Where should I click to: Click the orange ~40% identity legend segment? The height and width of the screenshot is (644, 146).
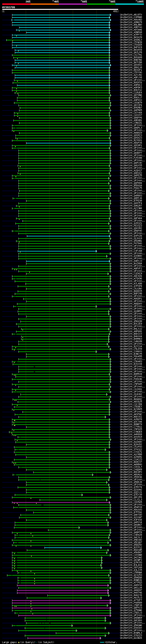(45, 4)
